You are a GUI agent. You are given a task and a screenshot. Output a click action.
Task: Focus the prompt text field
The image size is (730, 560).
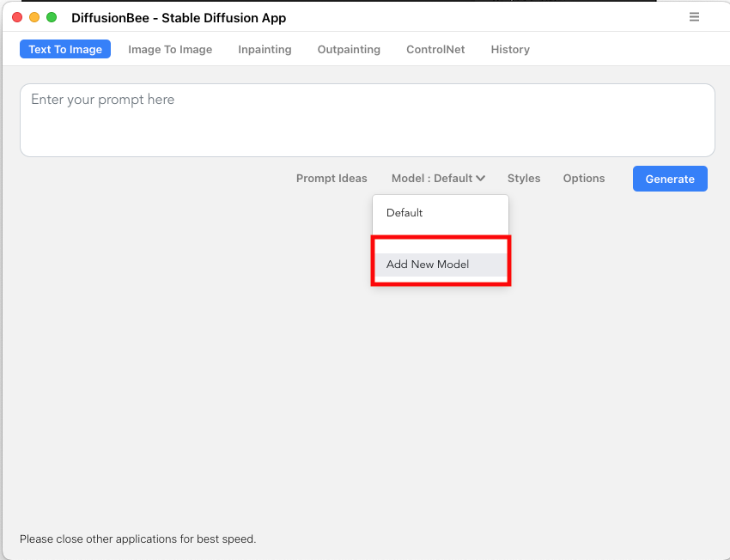pos(368,120)
